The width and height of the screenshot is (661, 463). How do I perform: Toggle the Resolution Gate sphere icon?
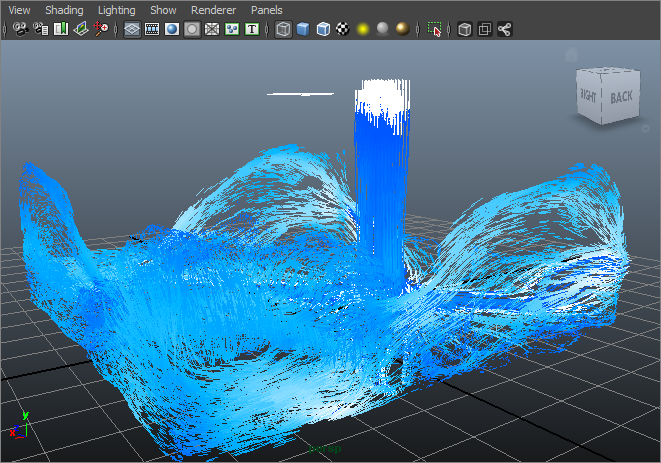(172, 29)
